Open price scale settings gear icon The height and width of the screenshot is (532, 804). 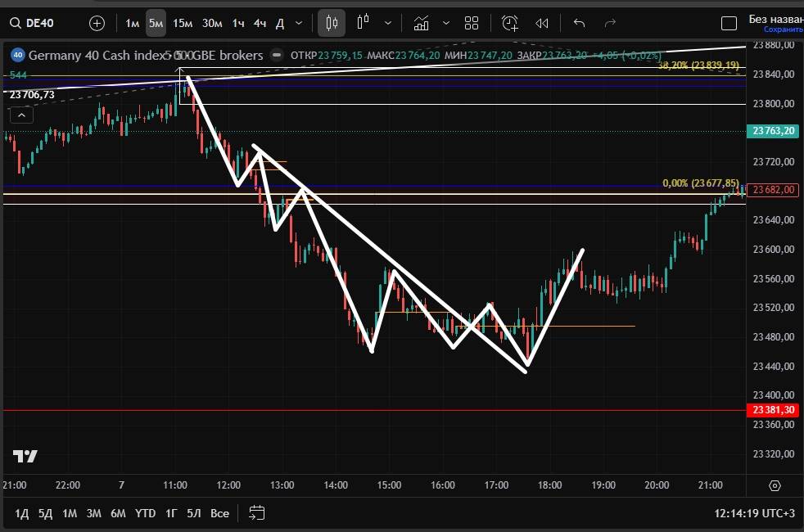tap(775, 485)
